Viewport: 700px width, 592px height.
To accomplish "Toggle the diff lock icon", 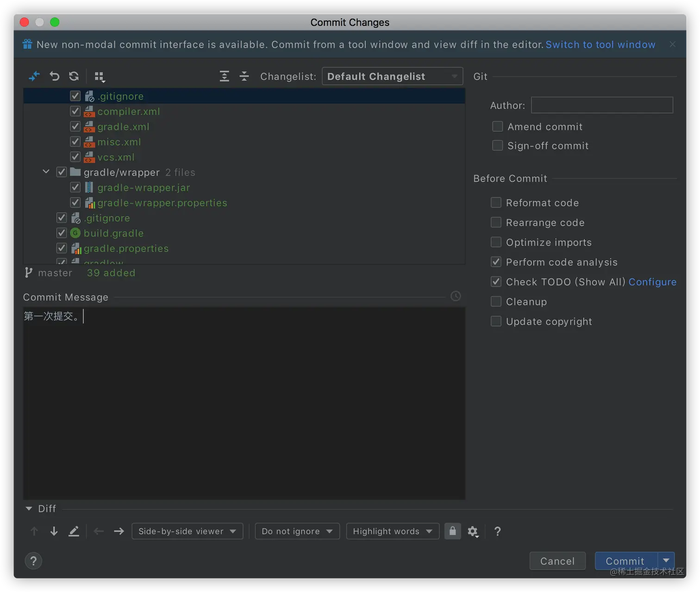I will (453, 531).
